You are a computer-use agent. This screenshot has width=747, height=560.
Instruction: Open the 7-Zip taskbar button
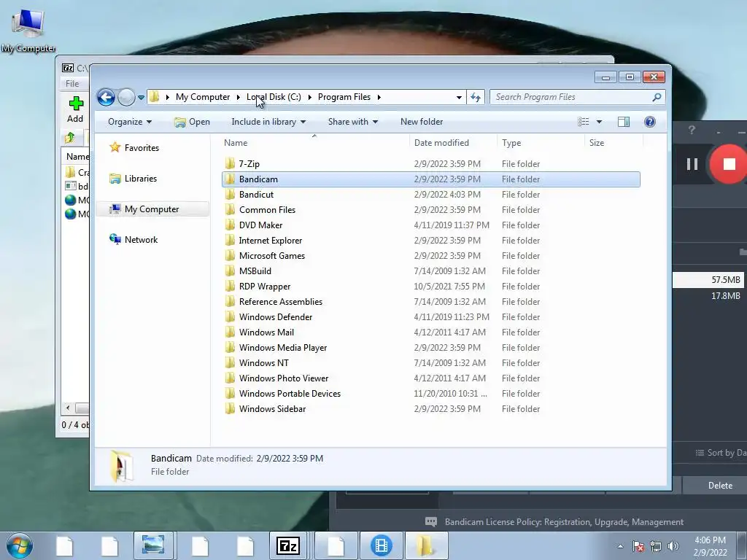289,545
